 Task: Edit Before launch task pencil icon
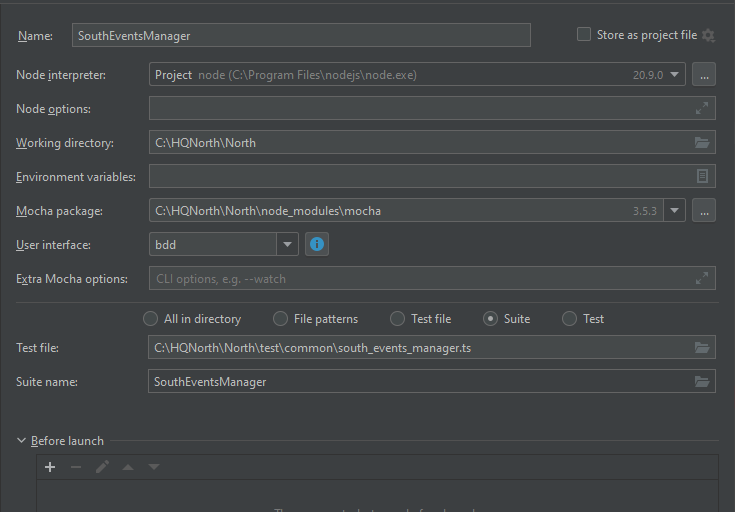[102, 467]
